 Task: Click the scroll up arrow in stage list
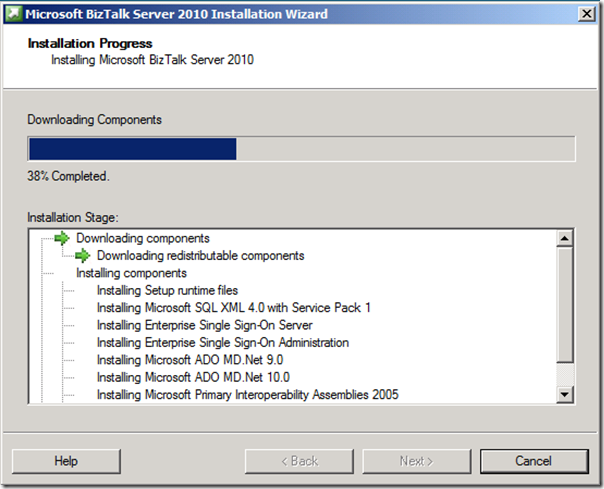(x=565, y=239)
